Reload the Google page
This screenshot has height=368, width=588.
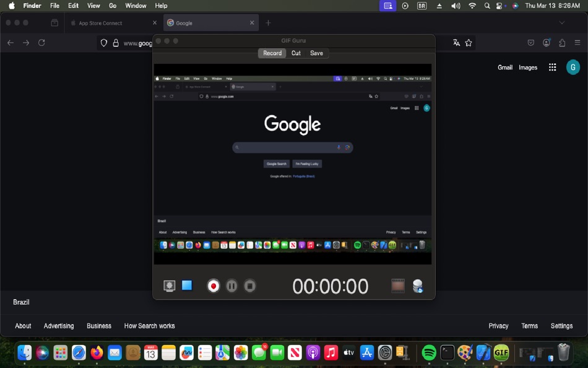click(x=41, y=42)
